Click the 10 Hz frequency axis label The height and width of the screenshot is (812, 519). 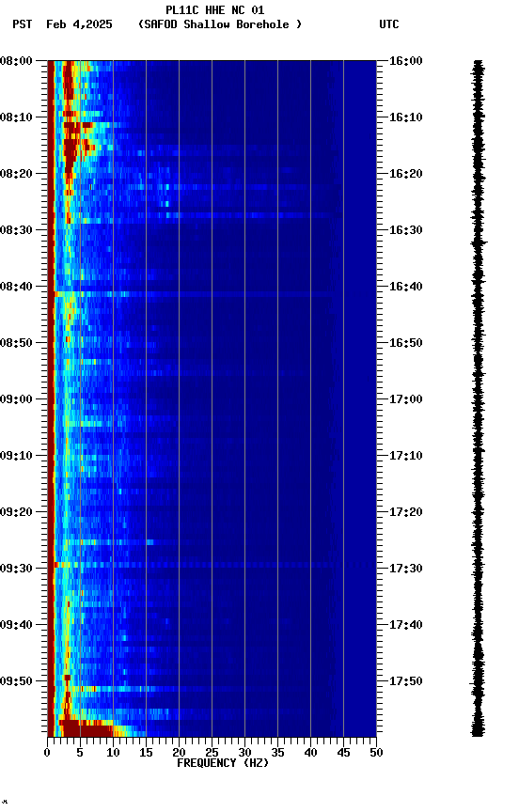click(x=113, y=753)
